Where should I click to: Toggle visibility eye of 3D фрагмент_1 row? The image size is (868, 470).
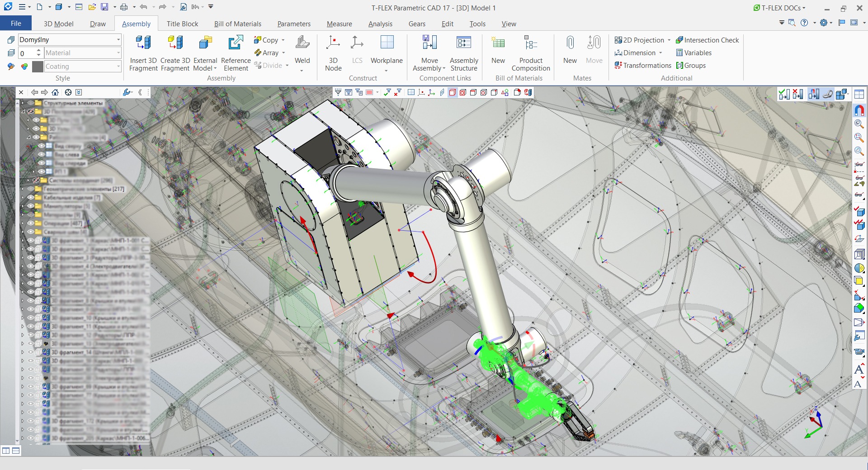click(x=31, y=240)
